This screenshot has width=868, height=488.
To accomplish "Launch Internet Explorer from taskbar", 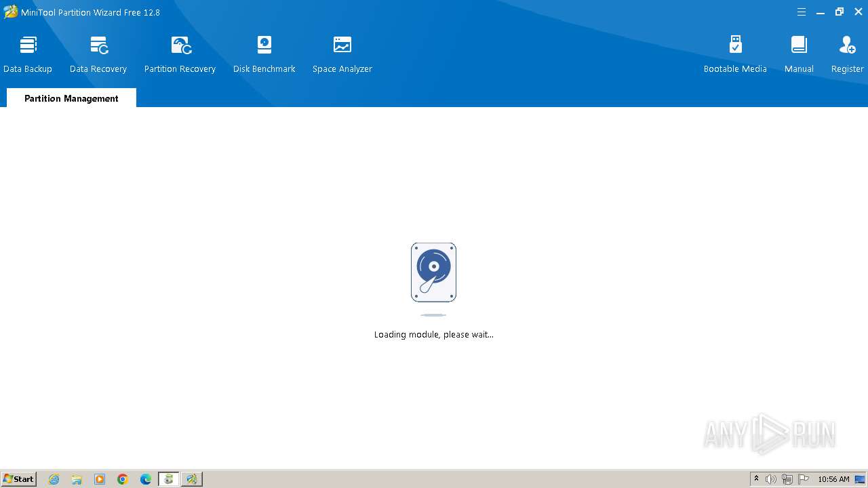I will click(54, 479).
